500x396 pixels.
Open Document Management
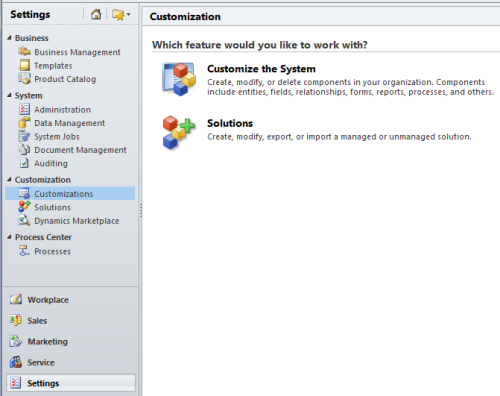click(80, 150)
